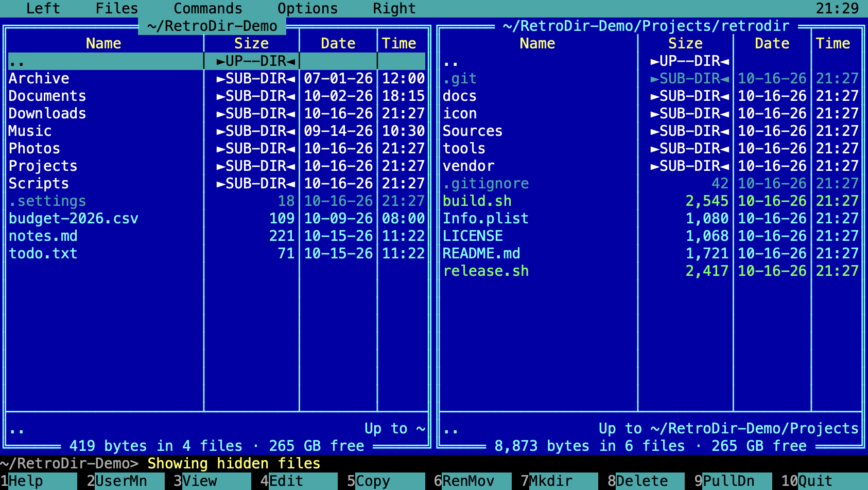Select the .gitignore file
The width and height of the screenshot is (868, 490).
click(651, 184)
